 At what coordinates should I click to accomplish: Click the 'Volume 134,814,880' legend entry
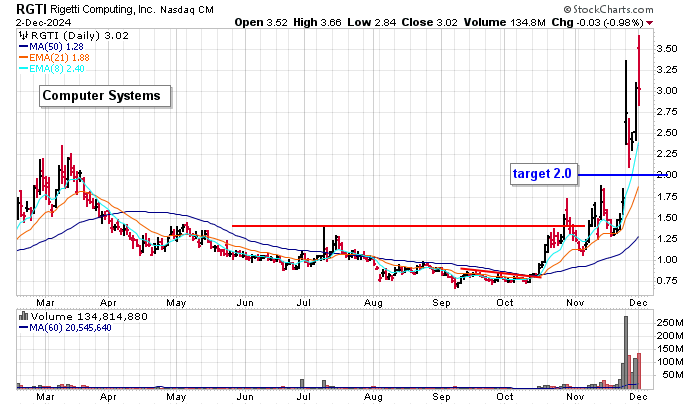[89, 317]
